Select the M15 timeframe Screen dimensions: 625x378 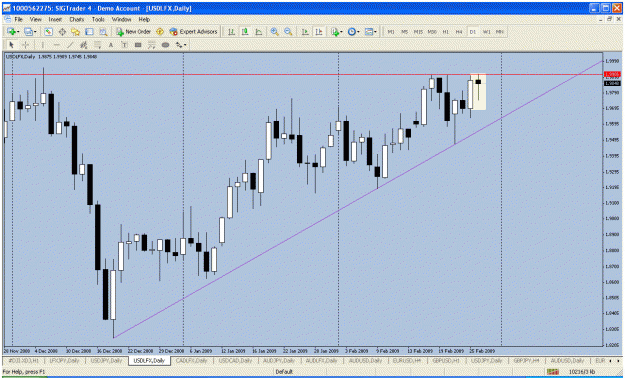tap(418, 32)
